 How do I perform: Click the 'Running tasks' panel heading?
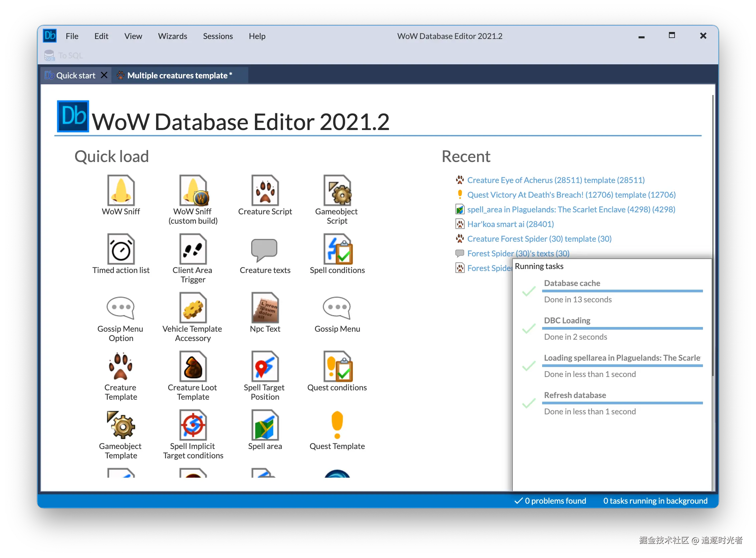click(539, 266)
